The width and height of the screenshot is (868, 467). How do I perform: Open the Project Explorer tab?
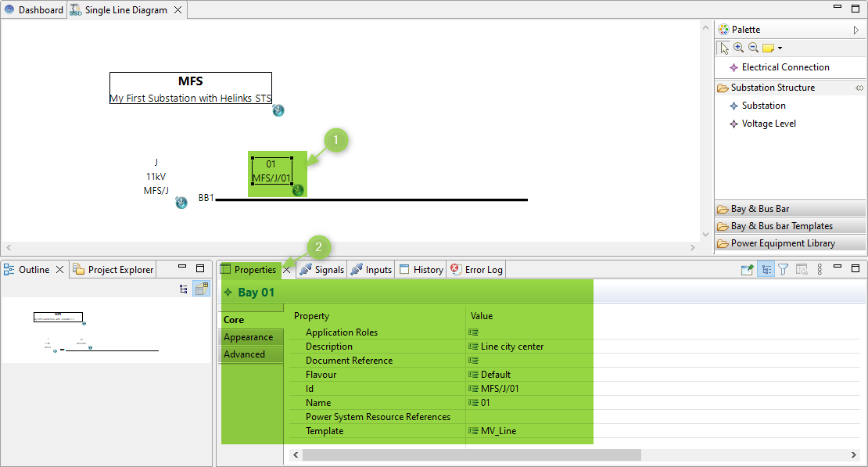[x=113, y=269]
